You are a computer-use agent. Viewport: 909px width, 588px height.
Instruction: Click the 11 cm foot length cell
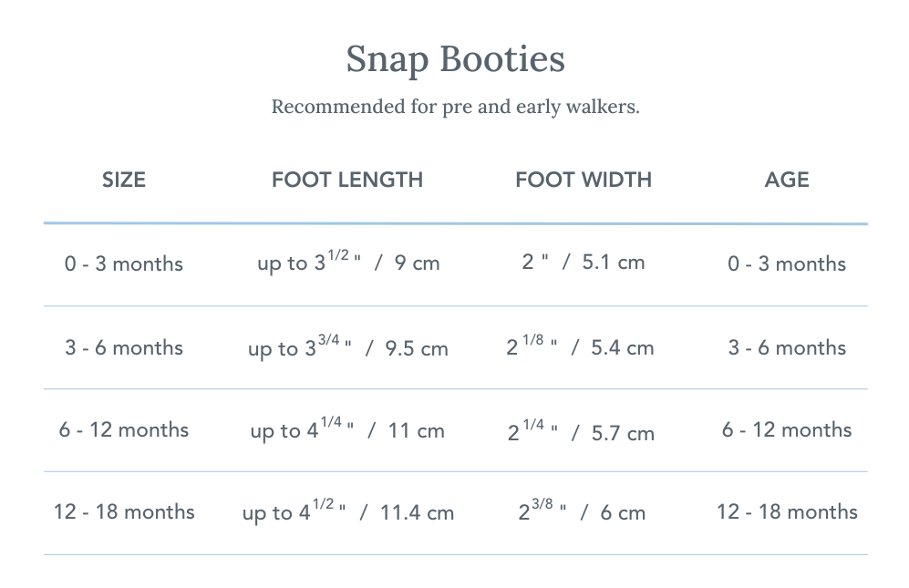tap(347, 430)
